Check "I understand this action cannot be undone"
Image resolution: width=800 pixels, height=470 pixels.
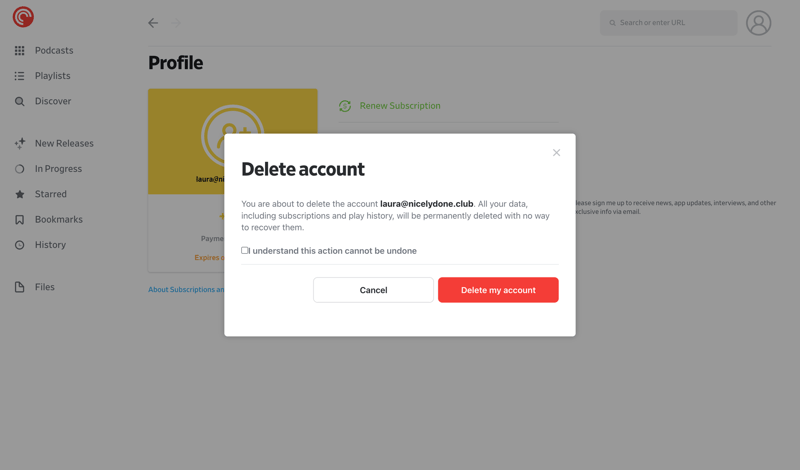(x=245, y=251)
